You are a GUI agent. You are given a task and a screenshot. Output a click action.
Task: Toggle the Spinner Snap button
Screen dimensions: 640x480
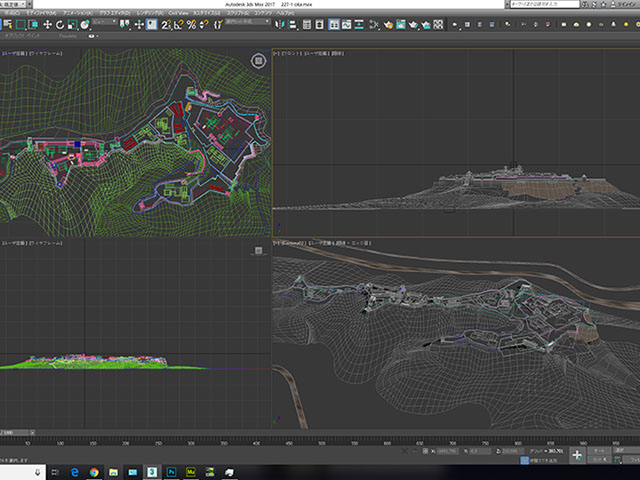coord(204,25)
